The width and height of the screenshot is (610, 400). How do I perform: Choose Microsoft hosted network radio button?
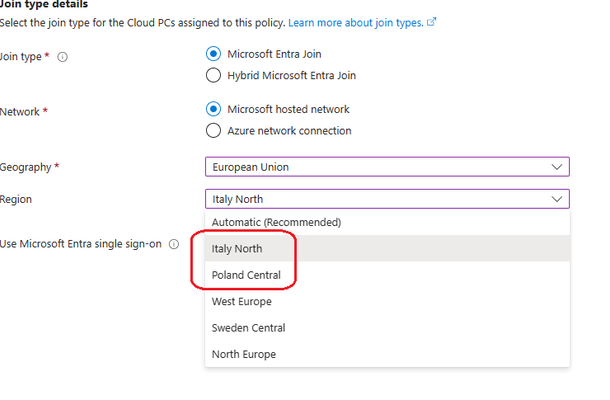coord(213,109)
